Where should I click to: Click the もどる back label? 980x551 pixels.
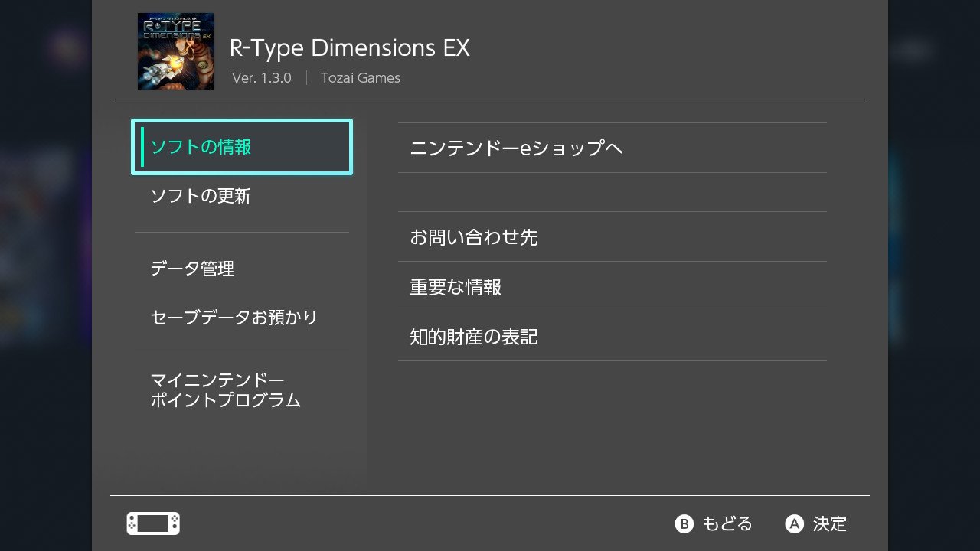(x=727, y=523)
